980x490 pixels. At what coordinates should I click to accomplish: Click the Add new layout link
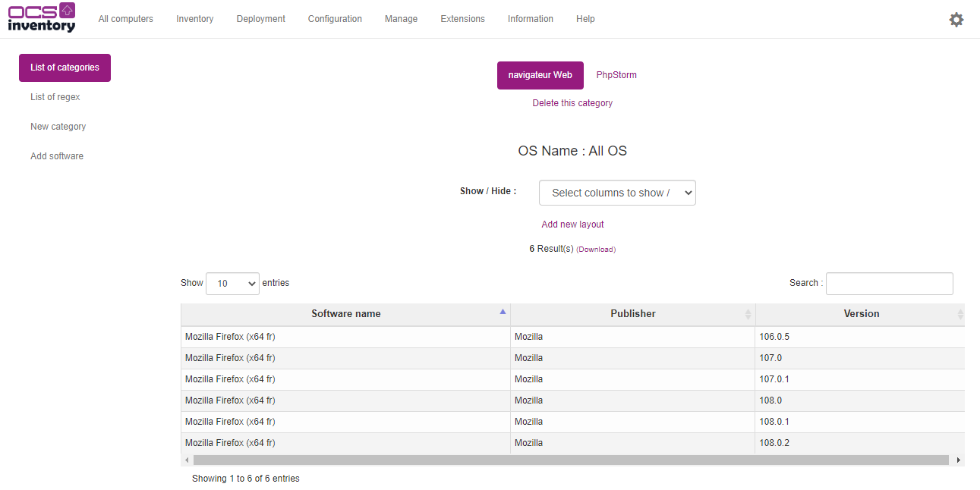[x=572, y=225]
